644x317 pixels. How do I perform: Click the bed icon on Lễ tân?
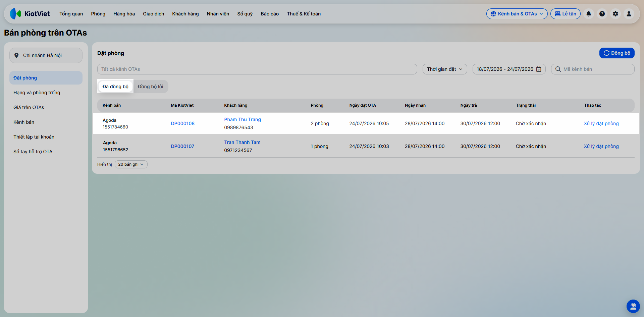(557, 14)
